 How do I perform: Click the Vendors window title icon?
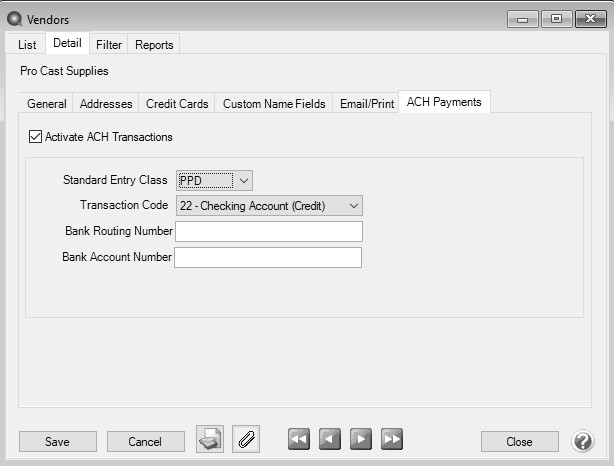(14, 18)
